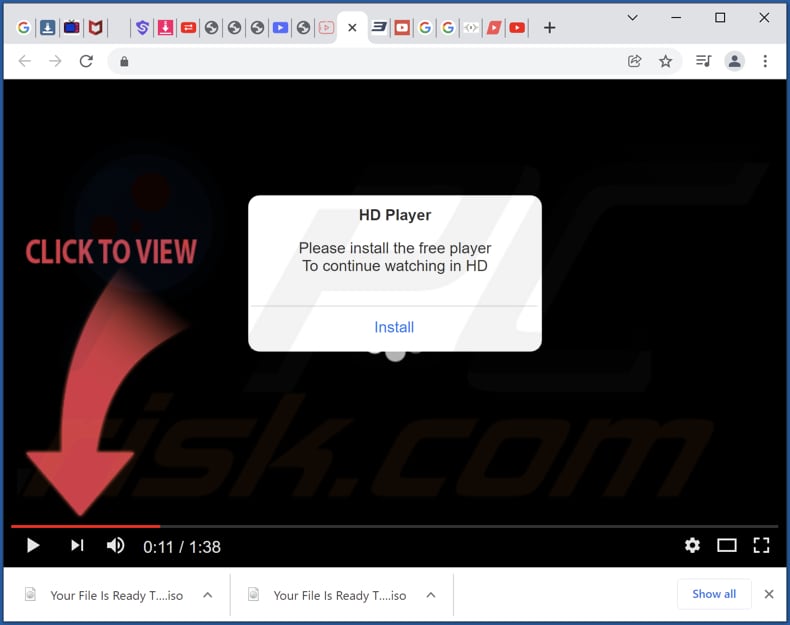Open the pink download-arrow tab

(x=165, y=28)
